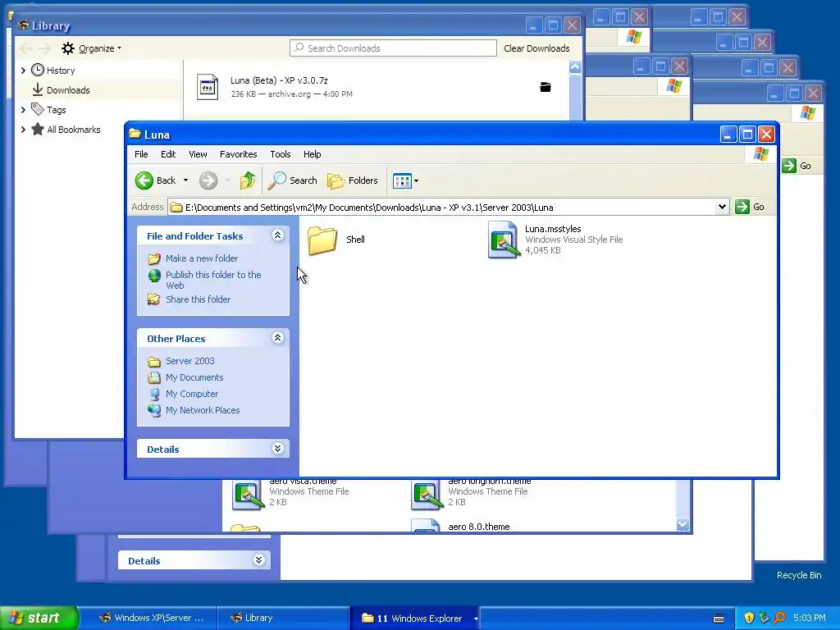Click the Make a new folder icon
The height and width of the screenshot is (630, 840).
coord(153,258)
